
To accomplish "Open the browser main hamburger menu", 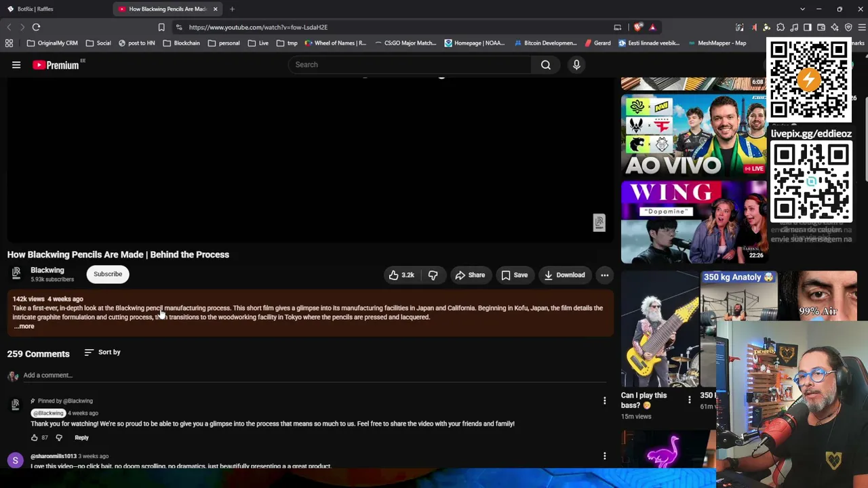I will point(862,27).
